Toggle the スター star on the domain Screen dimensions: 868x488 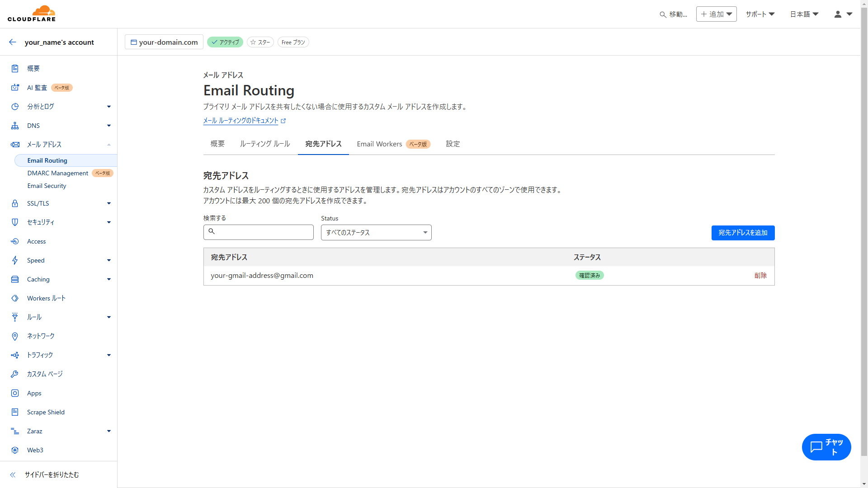[x=260, y=42]
